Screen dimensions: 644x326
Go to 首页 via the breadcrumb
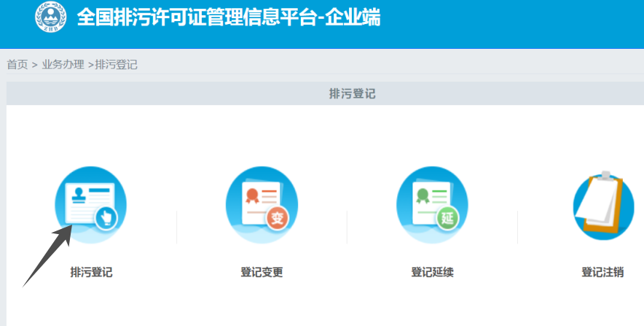tap(17, 64)
